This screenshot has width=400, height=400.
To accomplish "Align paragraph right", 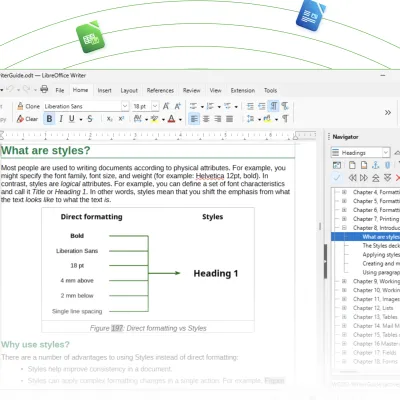I will (218, 119).
